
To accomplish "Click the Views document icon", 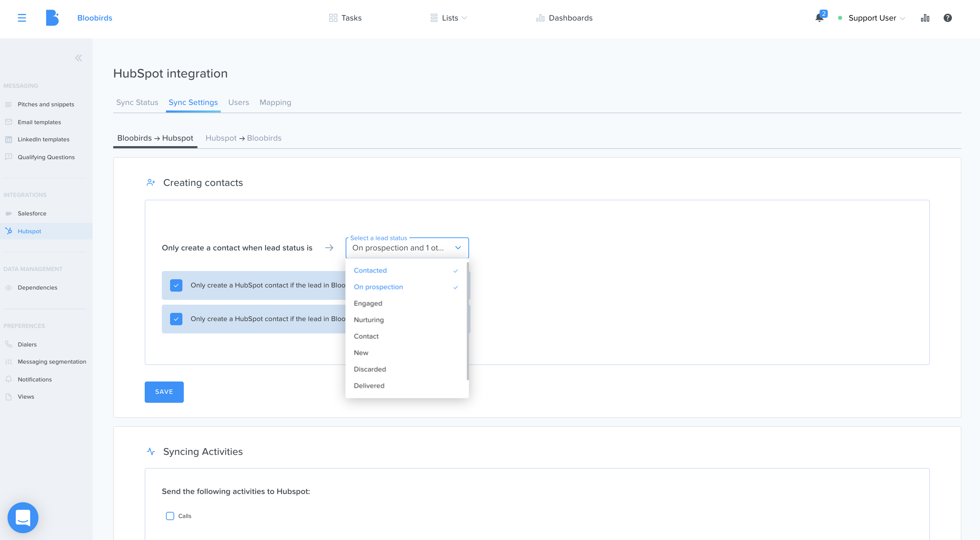I will (8, 397).
